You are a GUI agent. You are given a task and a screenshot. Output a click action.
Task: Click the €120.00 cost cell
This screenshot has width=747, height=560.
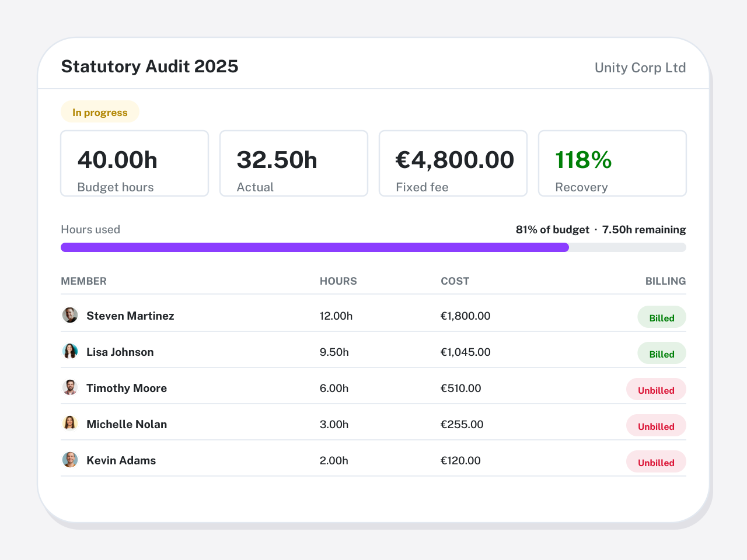pyautogui.click(x=461, y=460)
